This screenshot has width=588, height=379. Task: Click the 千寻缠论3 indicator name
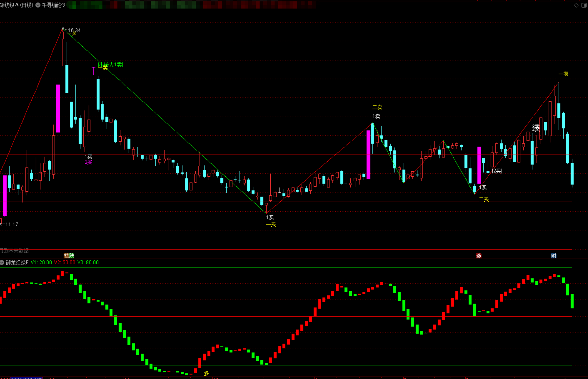tap(53, 5)
